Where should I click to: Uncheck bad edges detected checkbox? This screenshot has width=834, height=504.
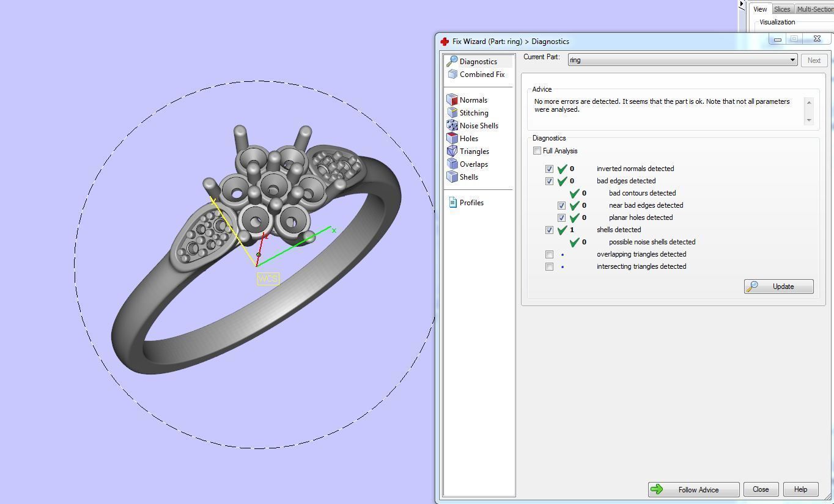(549, 181)
